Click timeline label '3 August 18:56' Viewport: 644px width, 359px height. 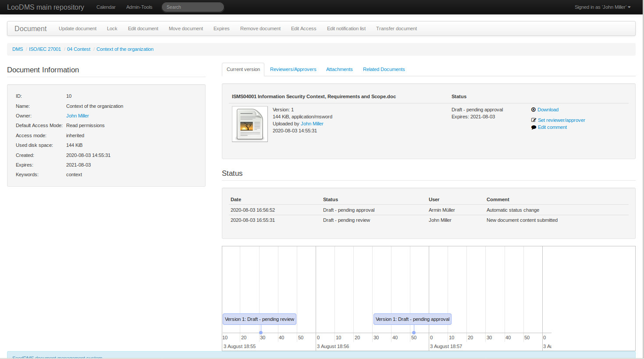tap(333, 346)
